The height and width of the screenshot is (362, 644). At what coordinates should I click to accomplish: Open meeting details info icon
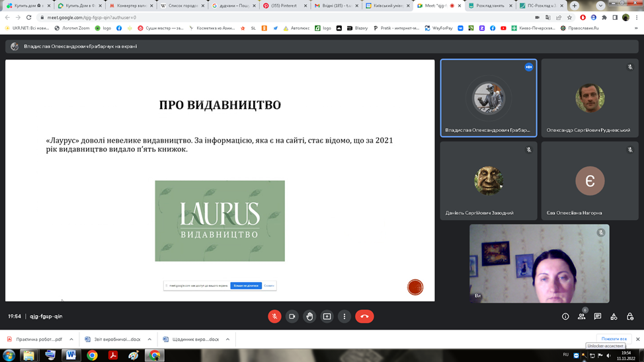coord(565,316)
